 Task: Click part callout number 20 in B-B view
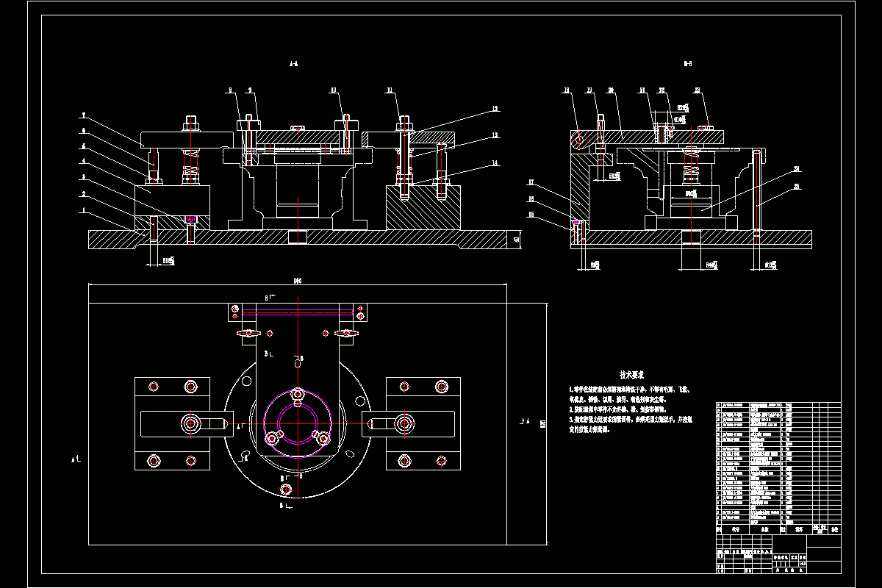point(611,91)
